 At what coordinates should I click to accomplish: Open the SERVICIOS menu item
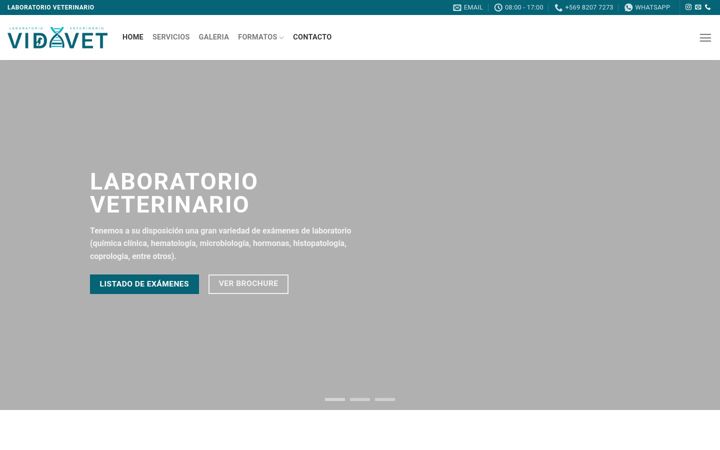tap(171, 37)
